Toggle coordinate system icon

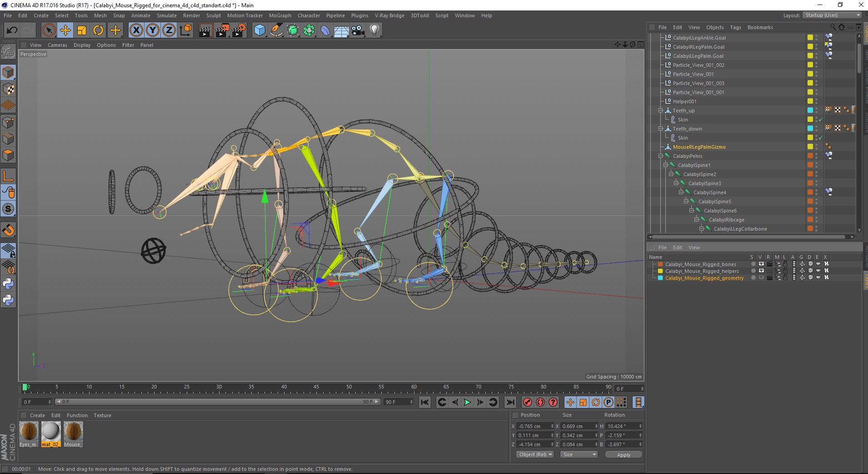[x=185, y=30]
